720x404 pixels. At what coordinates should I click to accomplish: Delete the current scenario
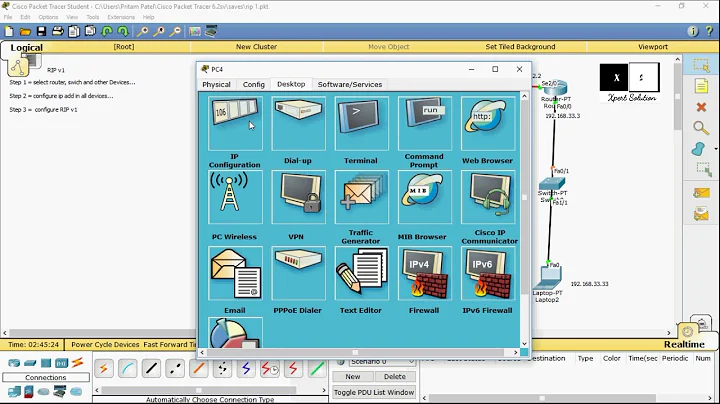(x=394, y=376)
